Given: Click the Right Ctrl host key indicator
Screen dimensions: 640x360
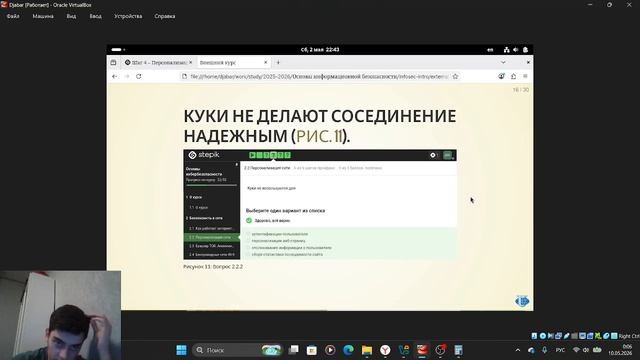Looking at the screenshot, I should pos(629,336).
